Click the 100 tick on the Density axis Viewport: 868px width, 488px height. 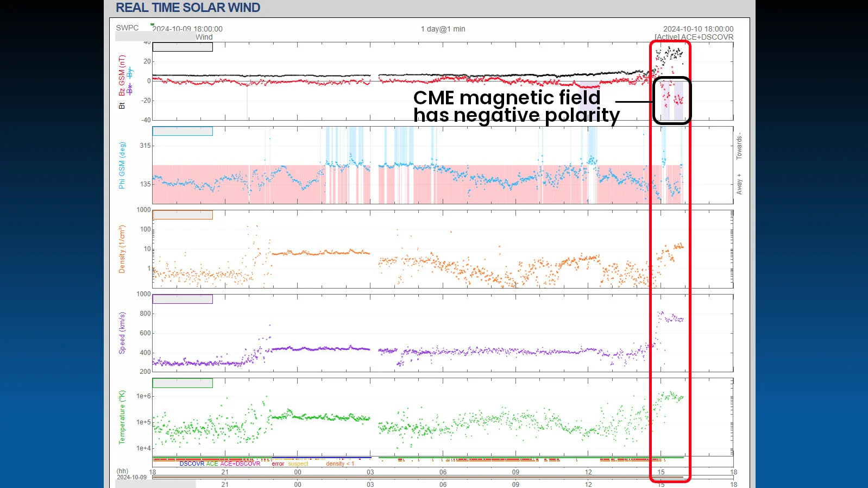pos(146,229)
